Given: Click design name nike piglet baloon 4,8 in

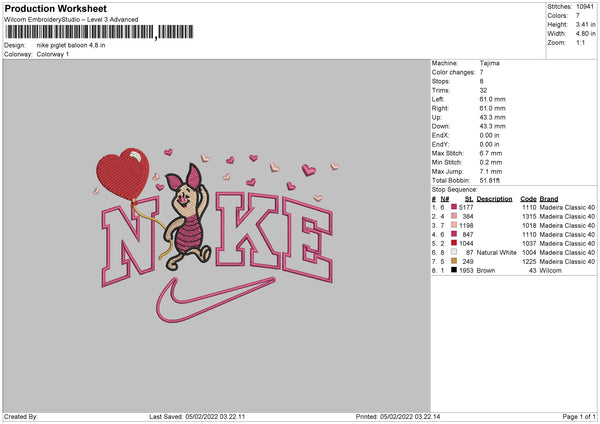Looking at the screenshot, I should 71,45.
